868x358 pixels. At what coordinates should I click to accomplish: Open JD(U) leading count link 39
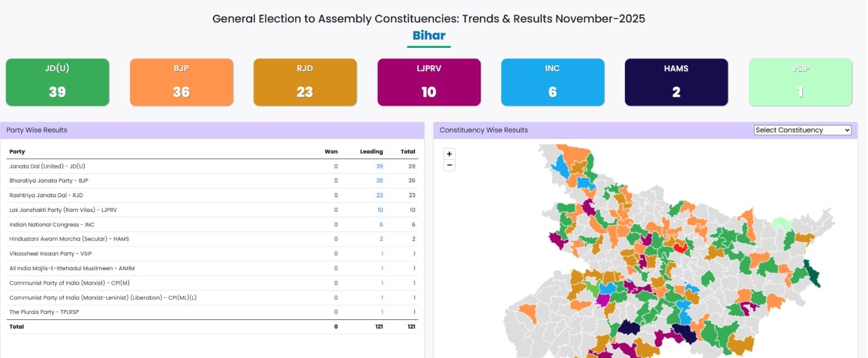tap(380, 166)
